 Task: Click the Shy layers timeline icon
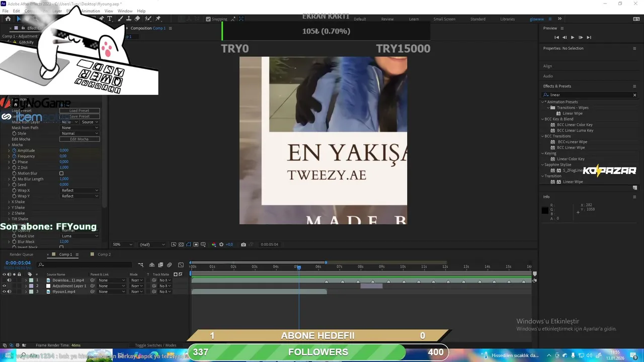[152, 265]
